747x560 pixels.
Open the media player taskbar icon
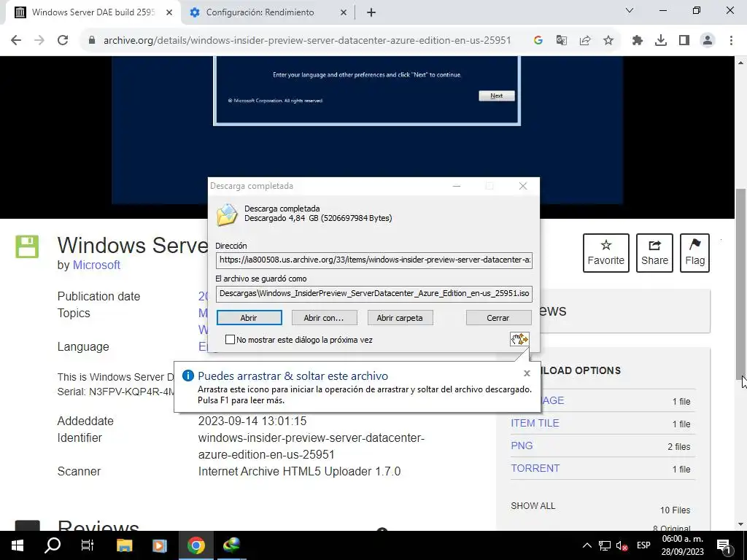tap(160, 545)
